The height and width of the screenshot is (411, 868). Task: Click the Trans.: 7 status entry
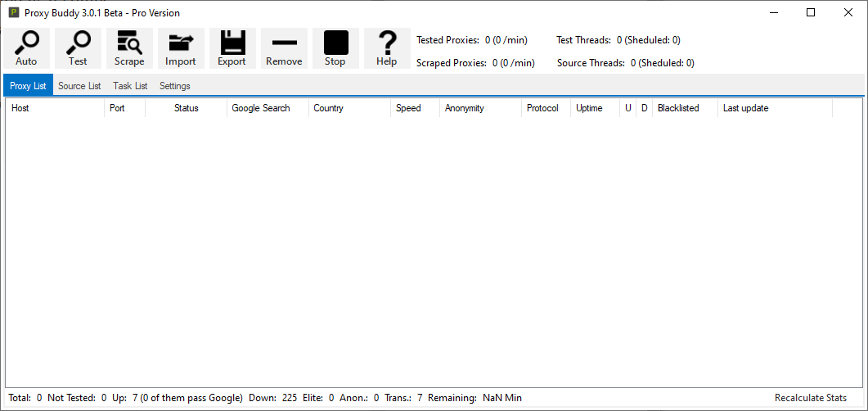coord(405,398)
